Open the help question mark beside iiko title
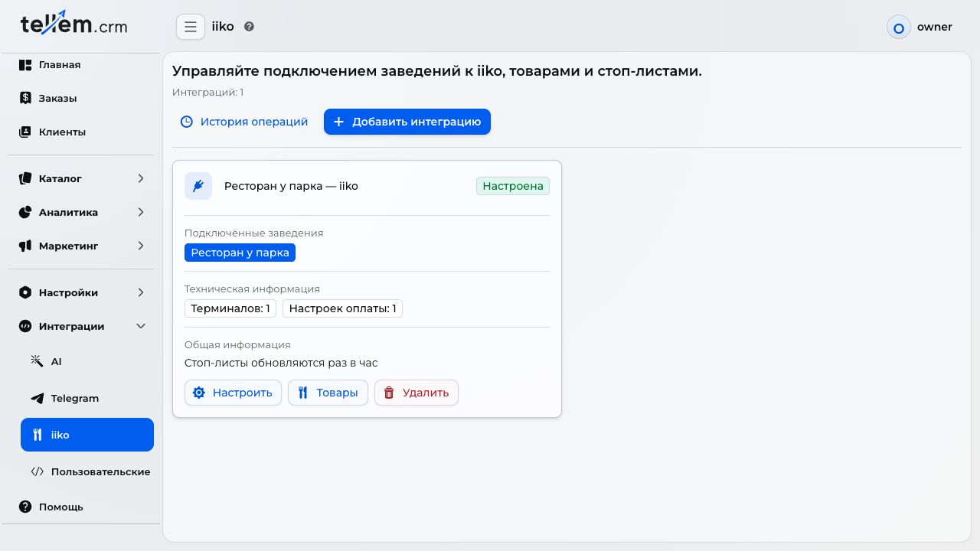980x551 pixels. point(249,27)
